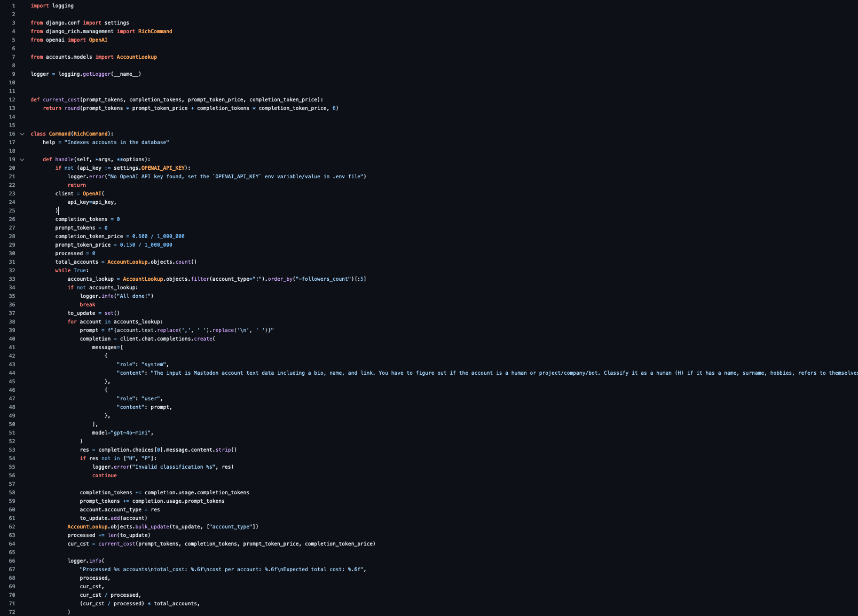Select line number 12 of current_cost definition
858x616 pixels.
(12, 100)
